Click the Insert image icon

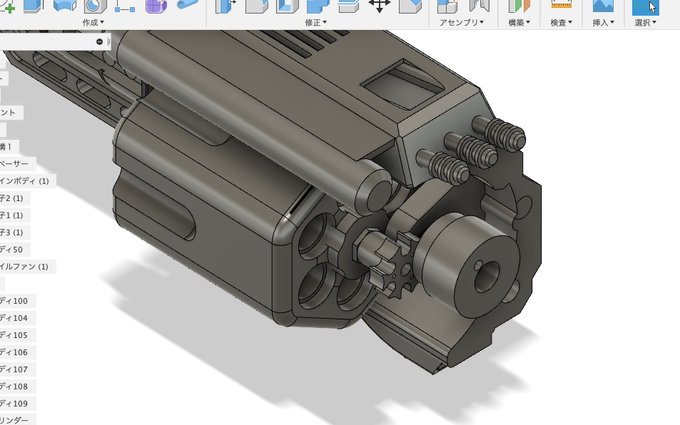[x=603, y=6]
